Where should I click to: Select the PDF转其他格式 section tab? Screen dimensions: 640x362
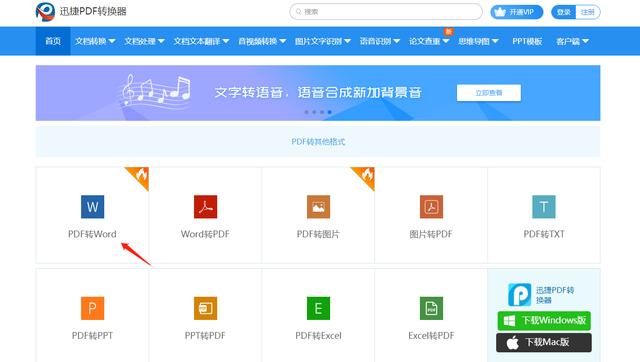pyautogui.click(x=318, y=142)
